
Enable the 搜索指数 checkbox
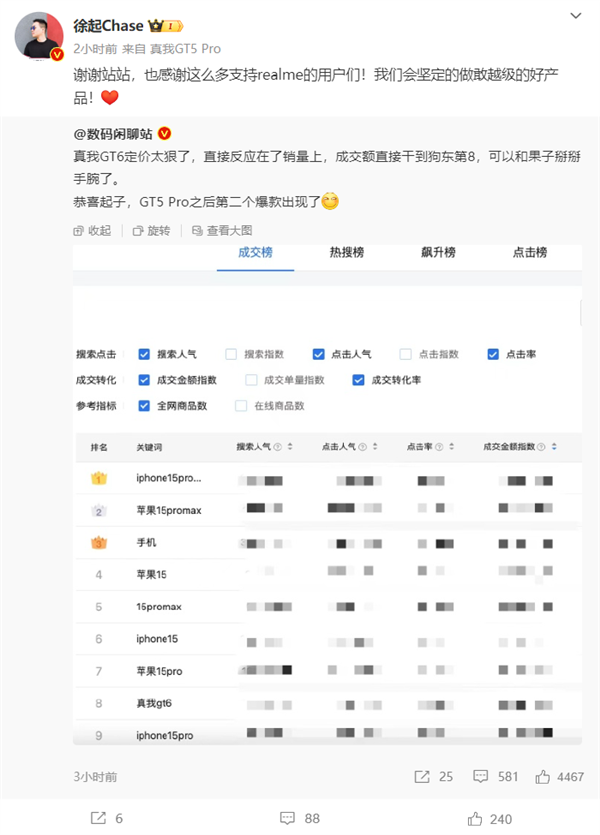(231, 354)
